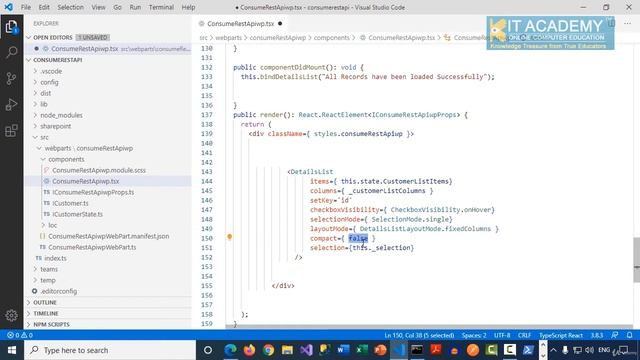The width and height of the screenshot is (640, 360).
Task: Open the More Actions ellipsis in the editor
Action: (x=627, y=23)
